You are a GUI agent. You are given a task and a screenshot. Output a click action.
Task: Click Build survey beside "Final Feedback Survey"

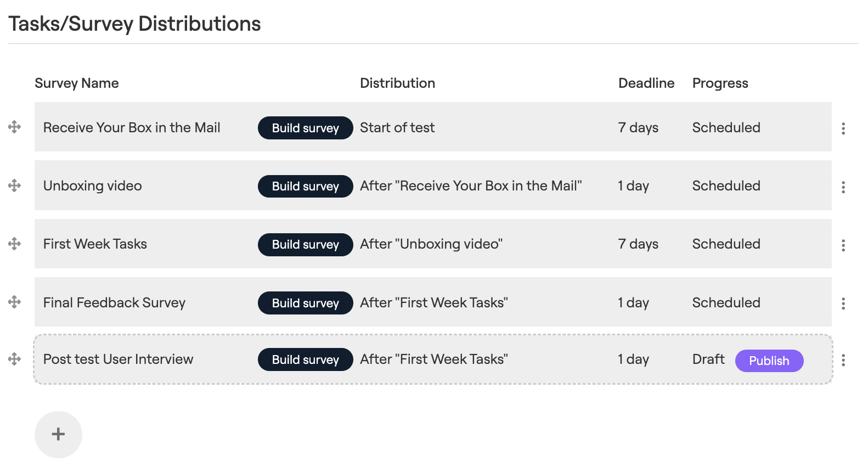coord(305,302)
